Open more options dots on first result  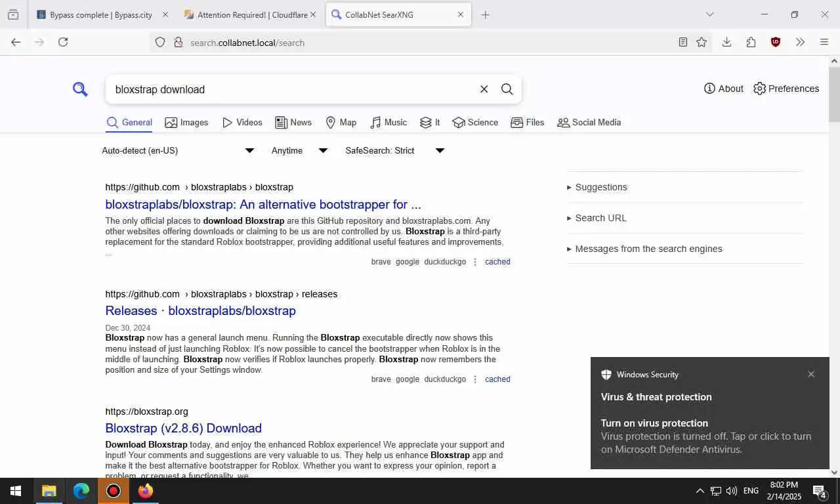(475, 262)
